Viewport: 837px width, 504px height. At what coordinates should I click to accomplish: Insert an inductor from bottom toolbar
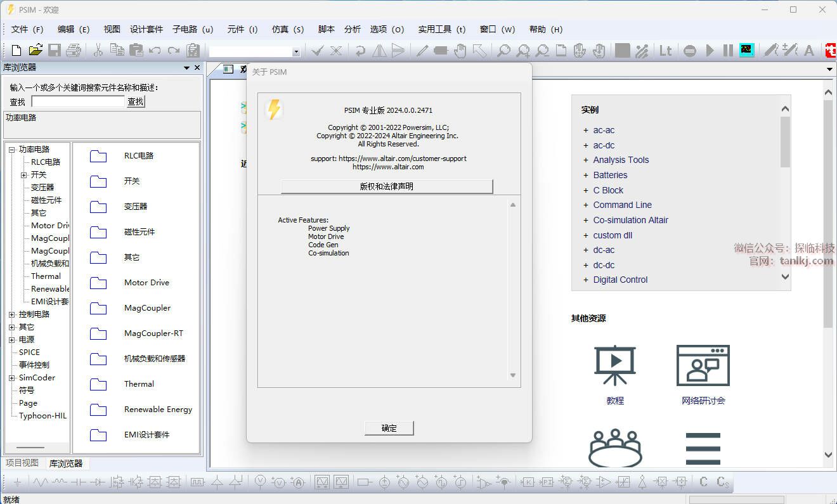point(60,482)
